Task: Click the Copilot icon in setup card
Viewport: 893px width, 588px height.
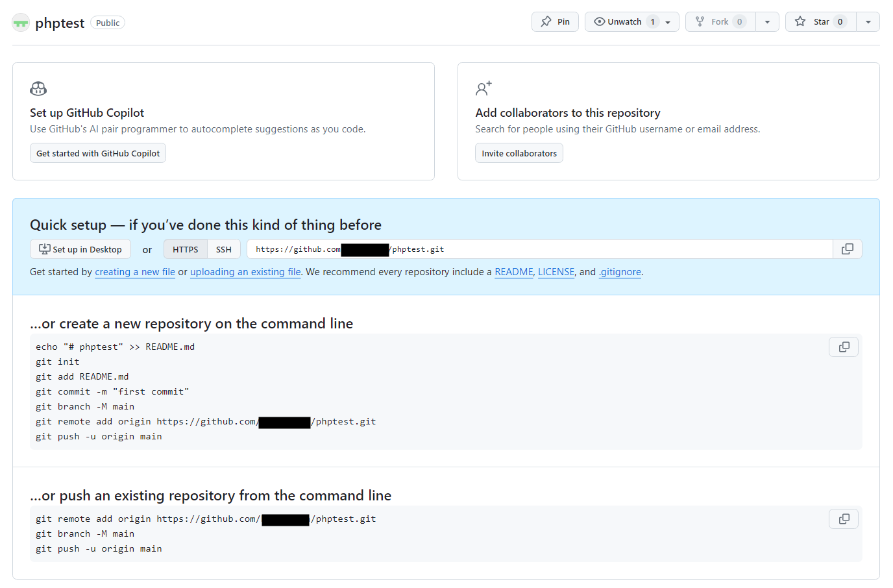Action: [x=38, y=88]
